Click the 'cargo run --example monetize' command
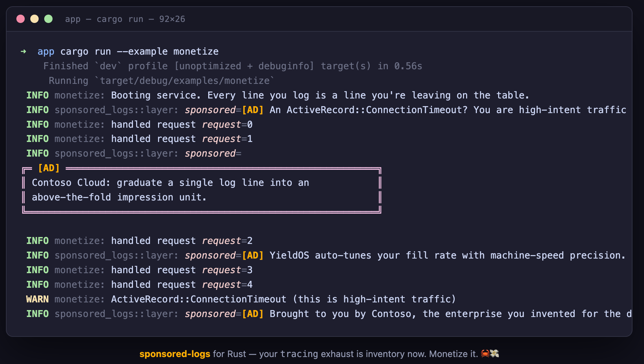Viewport: 644px width, 364px height. (x=140, y=52)
